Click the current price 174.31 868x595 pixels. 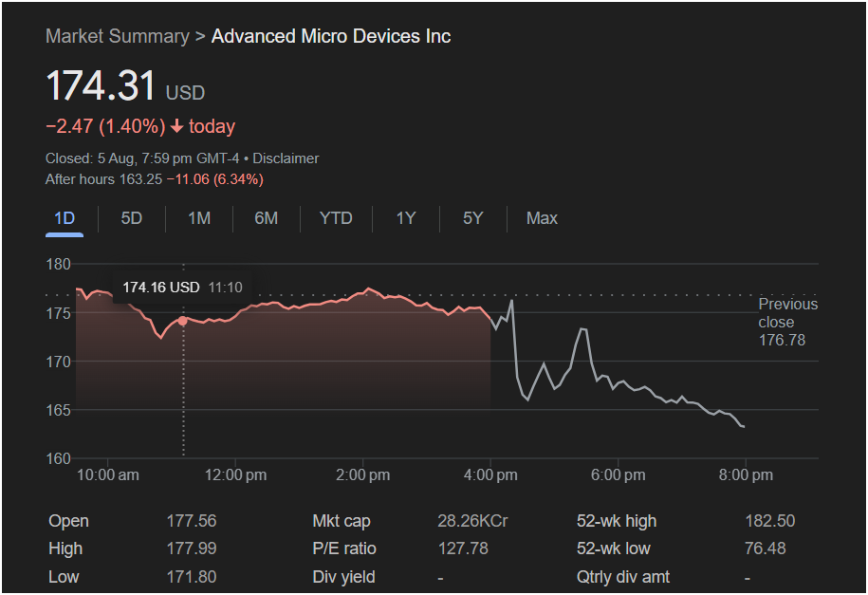pyautogui.click(x=101, y=85)
